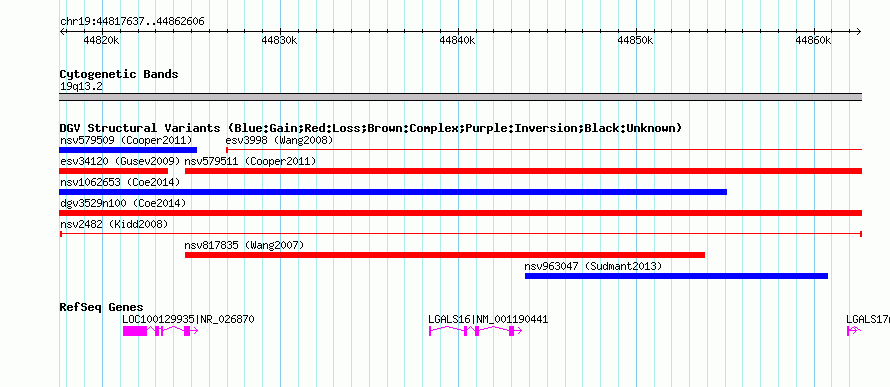Click the thin red nsv2482 variant line
Screen dimensions: 890x387
[x=461, y=234]
